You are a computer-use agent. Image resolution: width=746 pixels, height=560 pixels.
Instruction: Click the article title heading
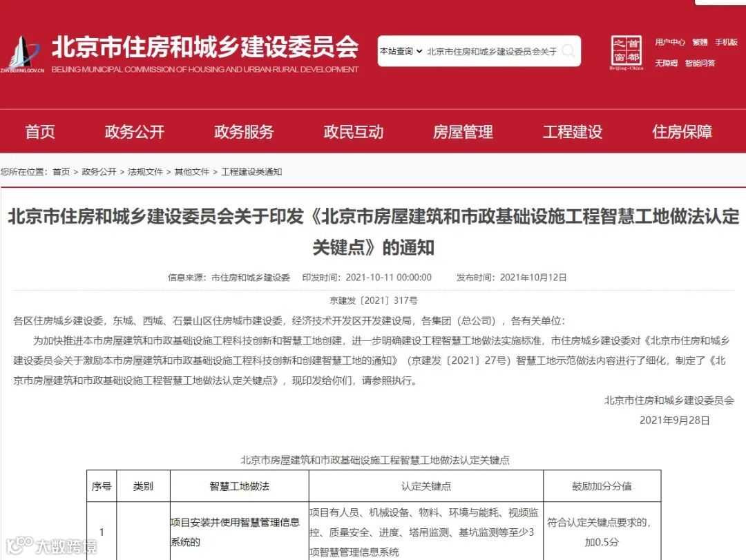374,232
